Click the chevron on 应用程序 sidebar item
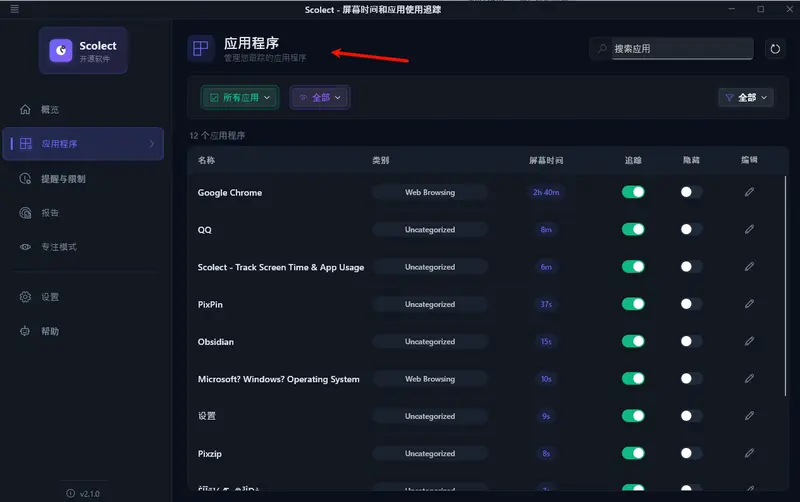Screen dimensions: 800x502 point(152,144)
